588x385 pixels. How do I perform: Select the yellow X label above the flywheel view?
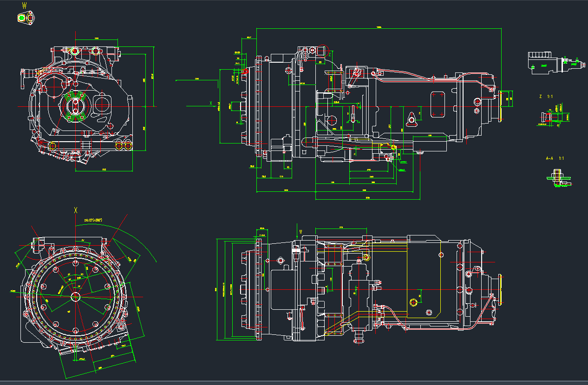pos(75,210)
